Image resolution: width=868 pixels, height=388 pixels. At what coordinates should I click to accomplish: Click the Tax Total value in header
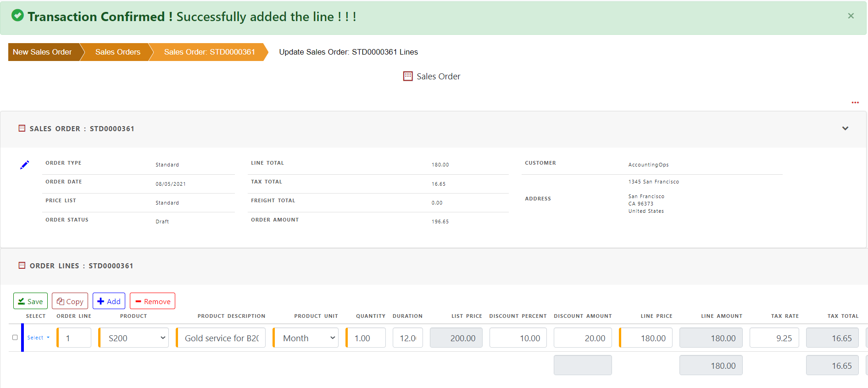point(438,184)
